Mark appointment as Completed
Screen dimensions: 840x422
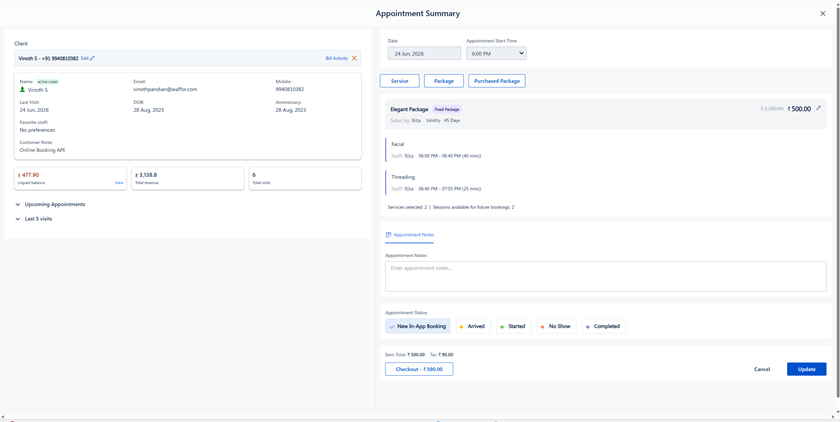point(604,326)
